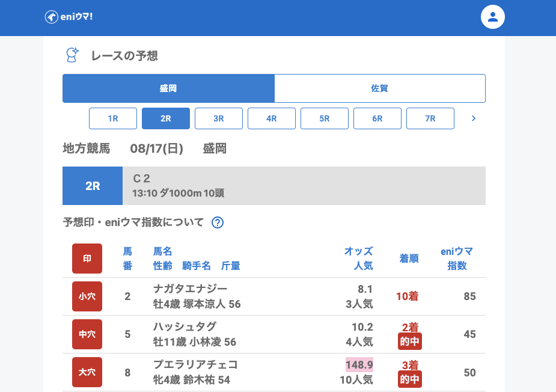
Task: Click the 的中 badge for ハッシュタグ
Action: (x=409, y=342)
